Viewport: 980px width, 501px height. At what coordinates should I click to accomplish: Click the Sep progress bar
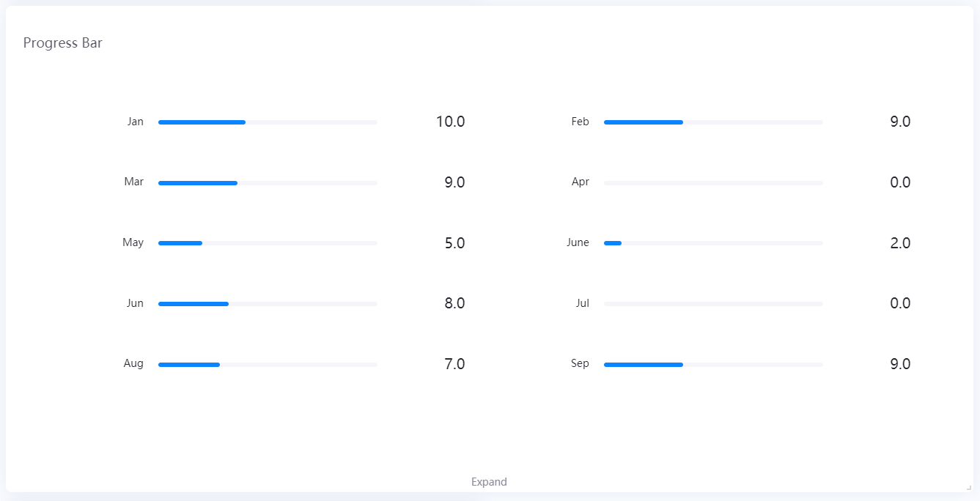(x=713, y=365)
